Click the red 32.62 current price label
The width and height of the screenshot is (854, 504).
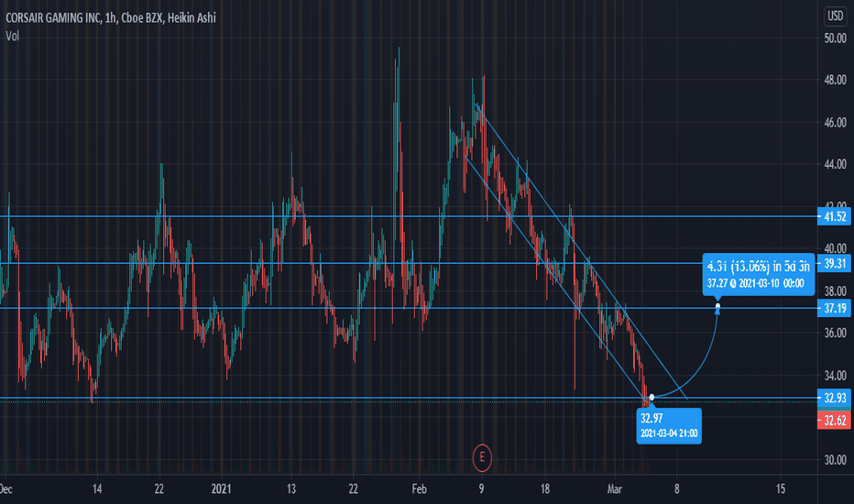pos(835,421)
